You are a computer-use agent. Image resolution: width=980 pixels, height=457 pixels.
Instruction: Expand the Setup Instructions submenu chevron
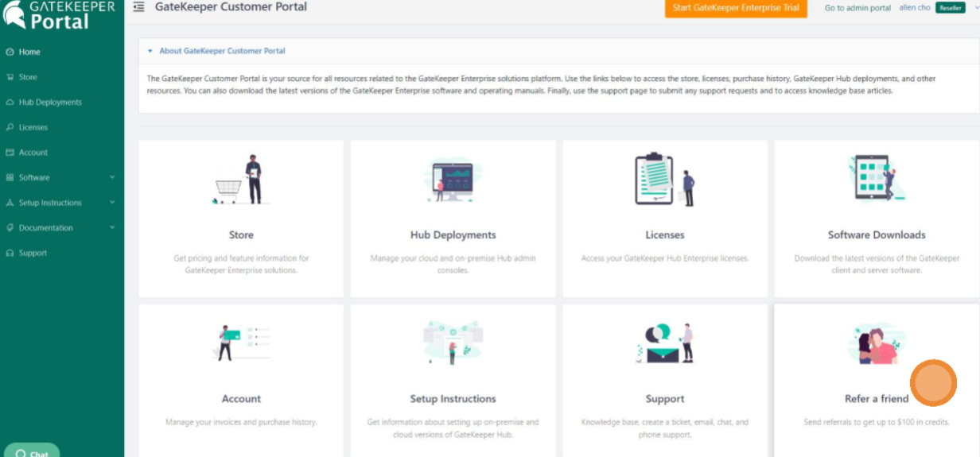coord(112,203)
